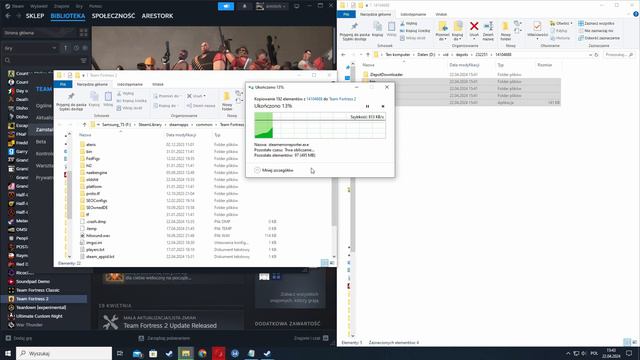Open the help icon in the right Explorer window
Viewport: 640px width, 360px height.
pos(636,14)
